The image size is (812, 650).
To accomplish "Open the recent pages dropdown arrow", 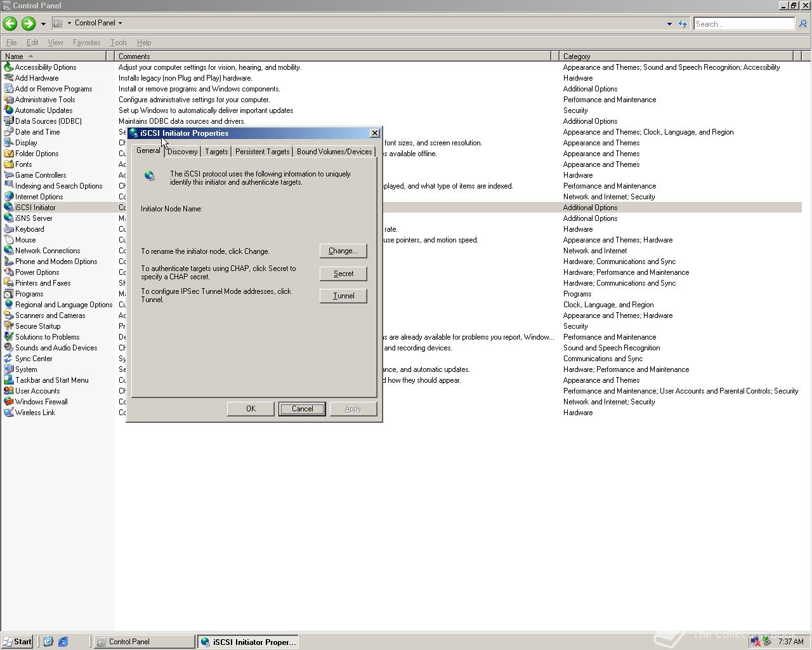I will (43, 23).
